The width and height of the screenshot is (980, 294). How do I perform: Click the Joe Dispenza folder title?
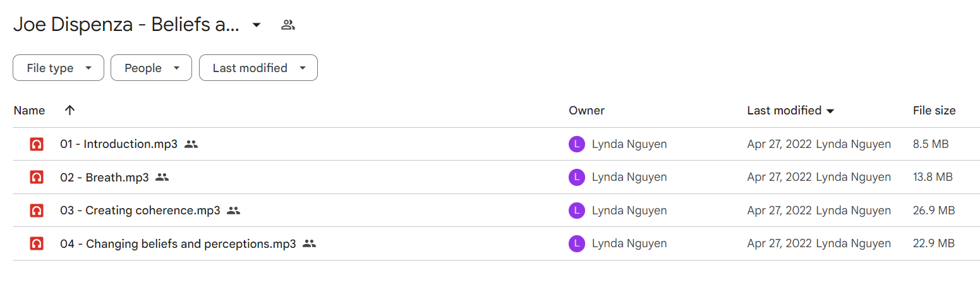(x=126, y=25)
